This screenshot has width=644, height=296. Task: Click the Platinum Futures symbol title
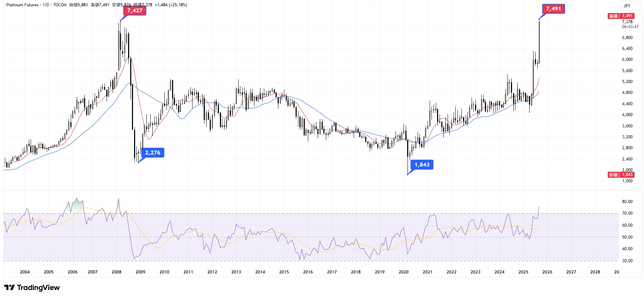pos(22,5)
